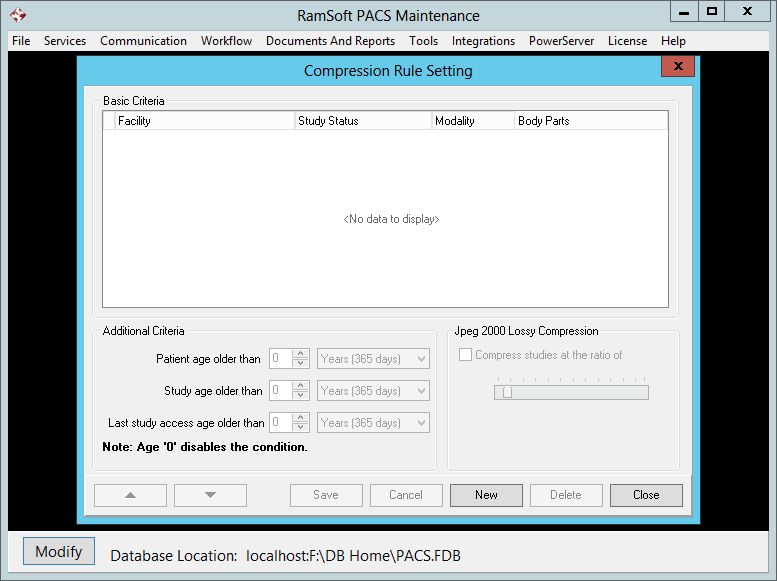This screenshot has height=581, width=777.
Task: Click the compression ratio slider handle
Action: click(507, 392)
